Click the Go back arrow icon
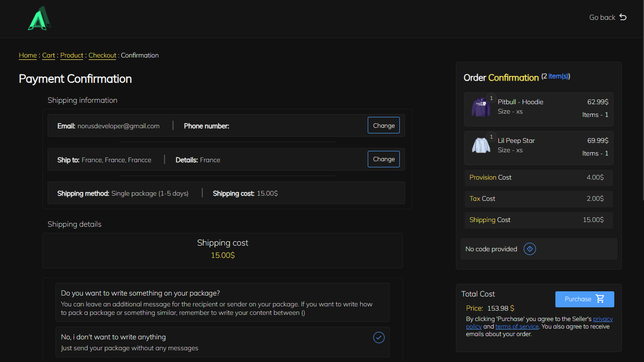644x362 pixels. click(x=623, y=17)
